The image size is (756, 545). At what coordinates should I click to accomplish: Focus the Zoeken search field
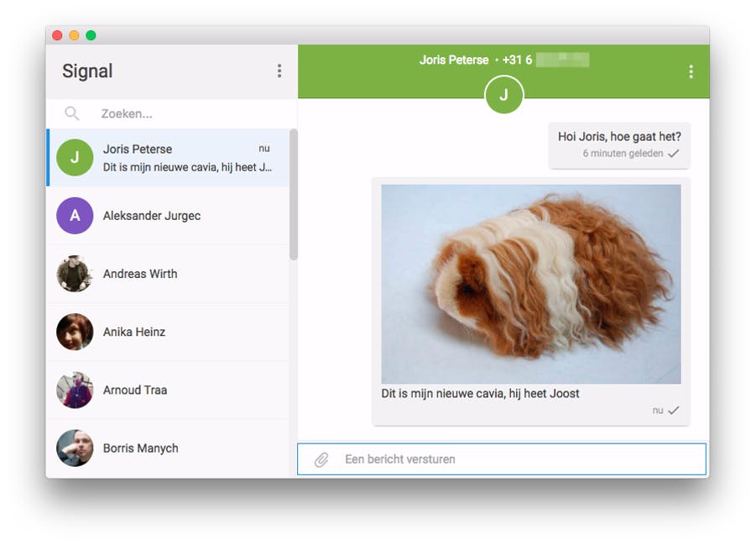[172, 114]
